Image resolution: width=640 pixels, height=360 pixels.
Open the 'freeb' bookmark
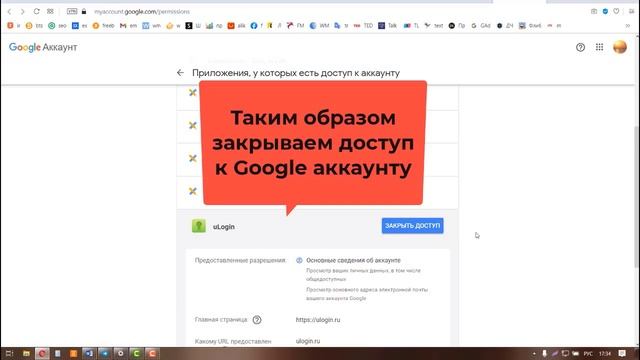coord(103,25)
